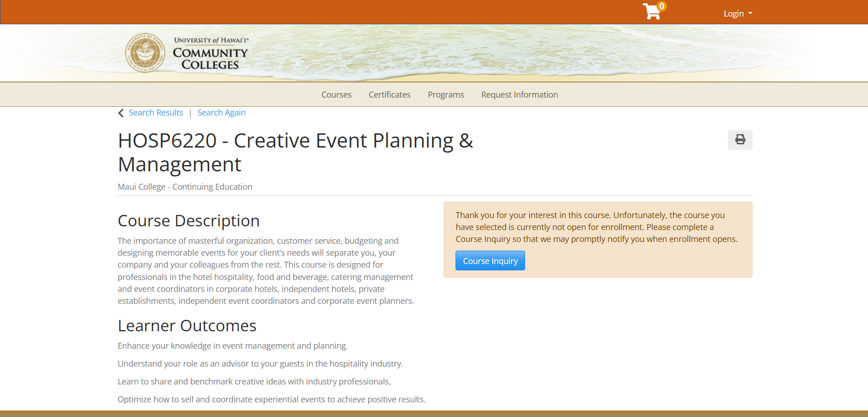Select Programs in the navigation bar
Image resolution: width=868 pixels, height=417 pixels.
point(446,95)
